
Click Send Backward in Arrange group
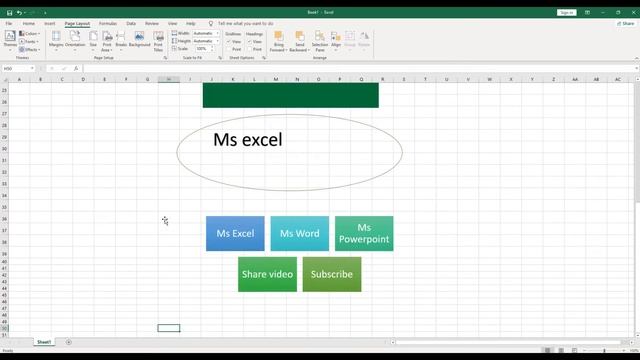coord(300,41)
